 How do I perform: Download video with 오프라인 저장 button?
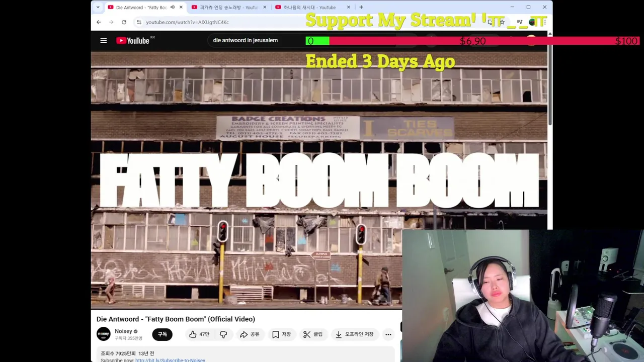click(355, 334)
